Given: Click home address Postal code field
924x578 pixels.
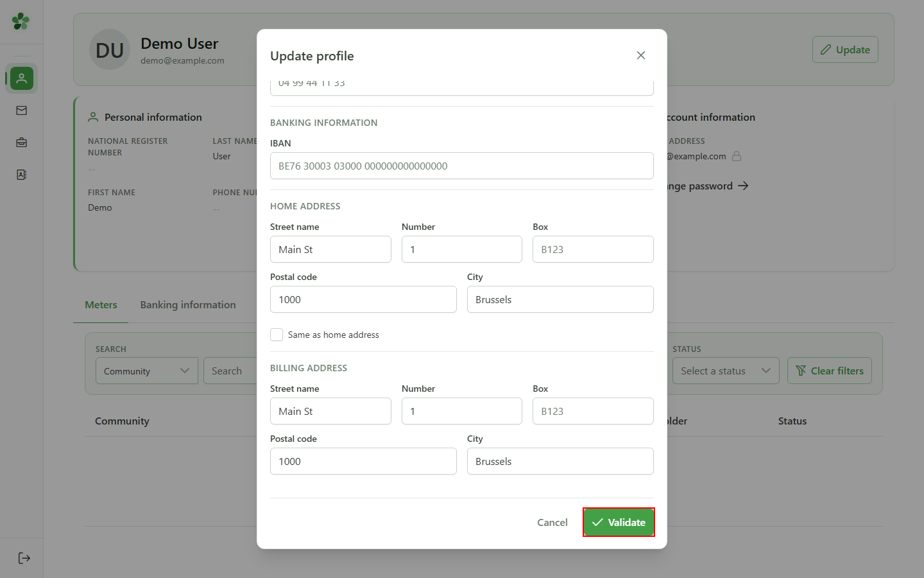Looking at the screenshot, I should [363, 299].
